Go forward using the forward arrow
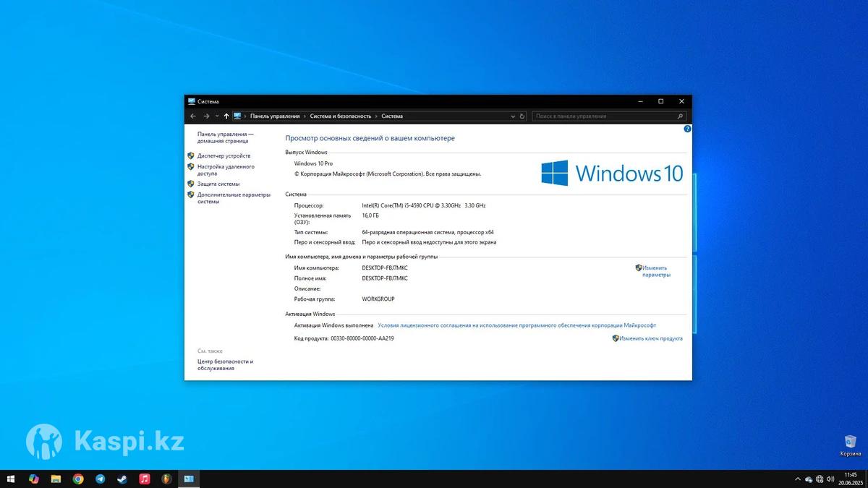 [x=206, y=116]
